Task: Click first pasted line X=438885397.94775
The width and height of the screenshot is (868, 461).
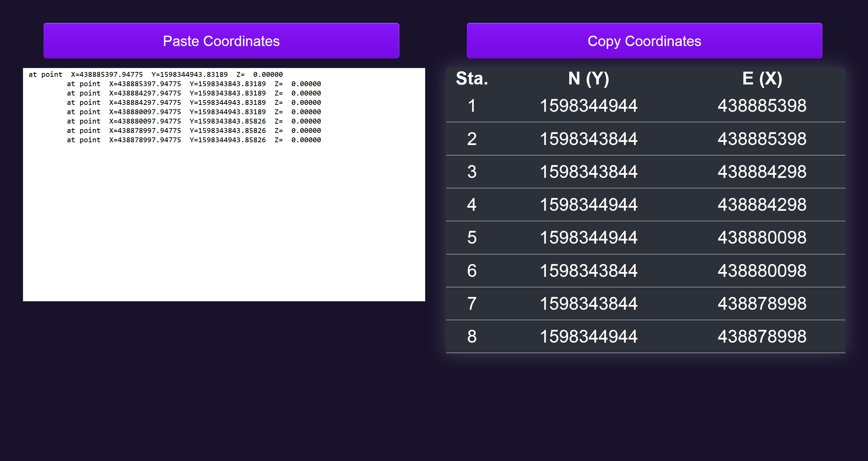Action: point(107,74)
